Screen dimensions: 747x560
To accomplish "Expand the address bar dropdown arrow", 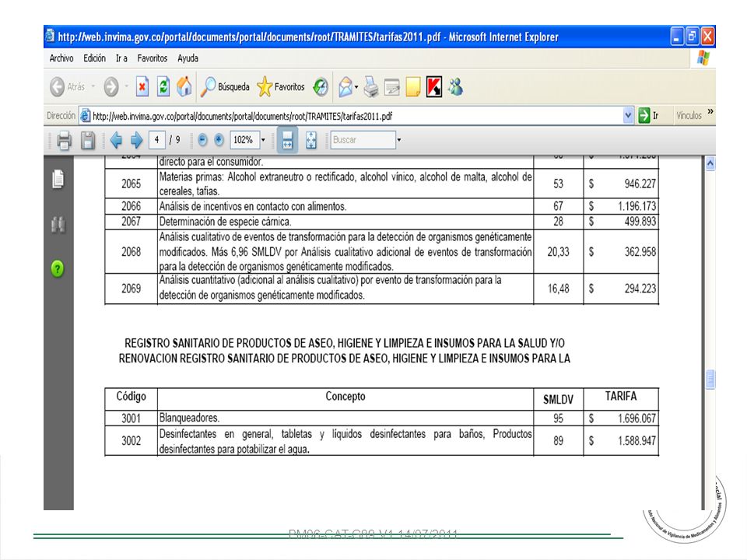I will click(x=628, y=115).
